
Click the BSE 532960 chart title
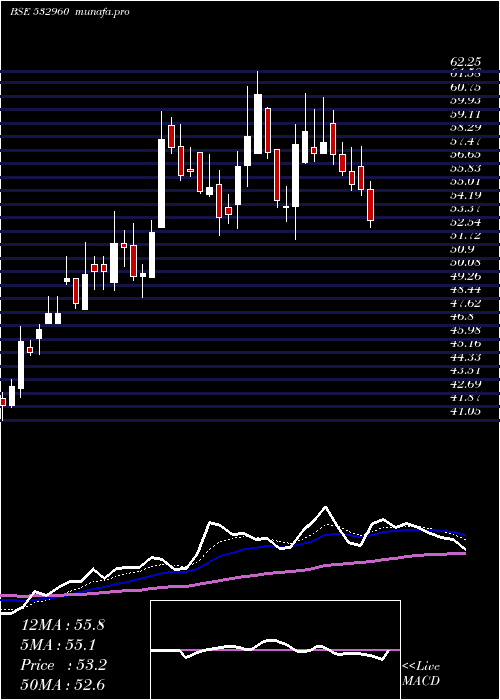click(x=39, y=12)
